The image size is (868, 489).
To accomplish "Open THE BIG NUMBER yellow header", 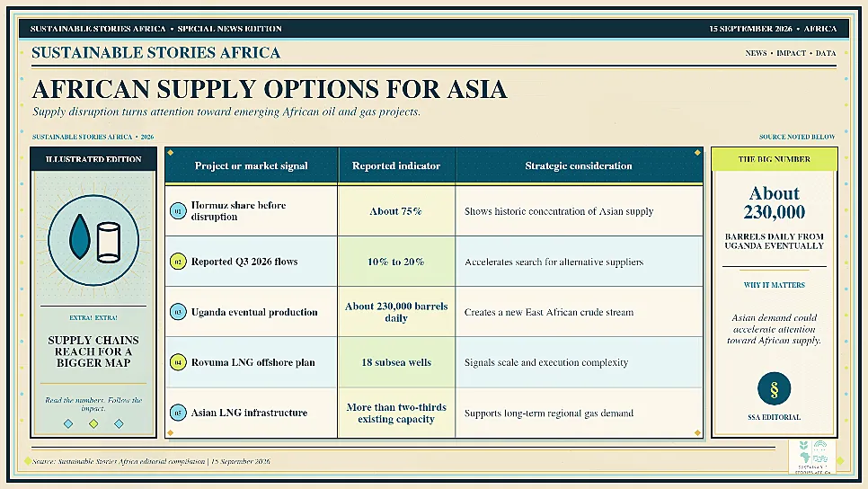I will pos(774,159).
